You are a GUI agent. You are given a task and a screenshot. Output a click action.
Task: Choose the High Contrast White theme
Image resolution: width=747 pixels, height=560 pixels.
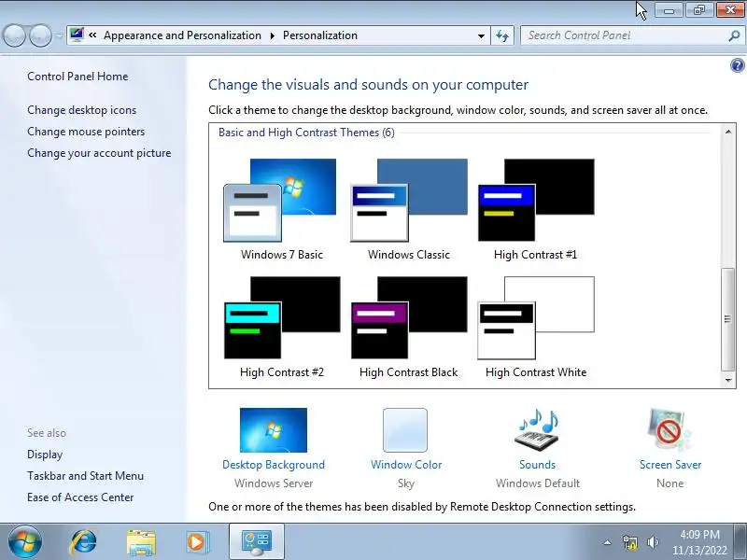(536, 328)
